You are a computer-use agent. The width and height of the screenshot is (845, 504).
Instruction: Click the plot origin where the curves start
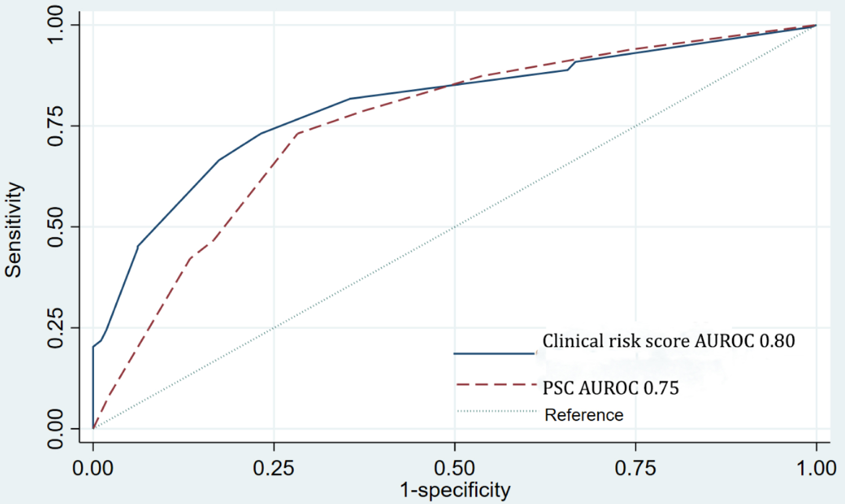(x=93, y=428)
